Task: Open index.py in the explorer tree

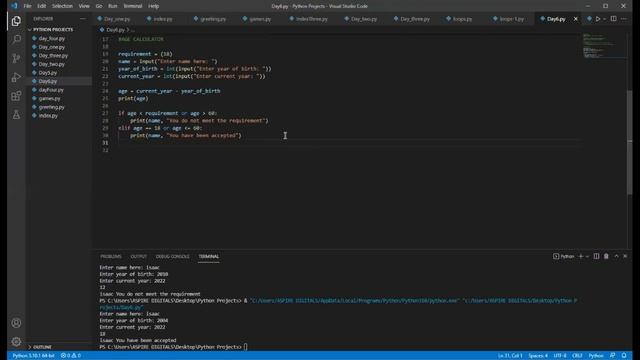Action: point(48,116)
